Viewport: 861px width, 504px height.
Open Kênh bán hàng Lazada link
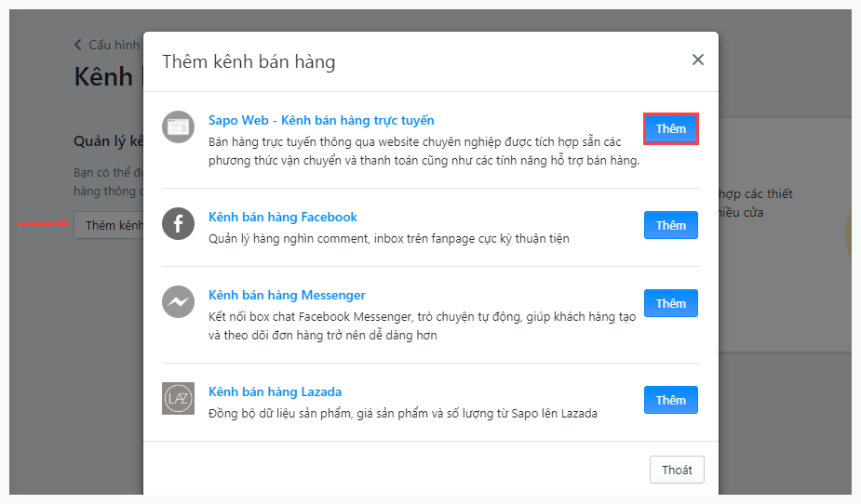click(276, 391)
